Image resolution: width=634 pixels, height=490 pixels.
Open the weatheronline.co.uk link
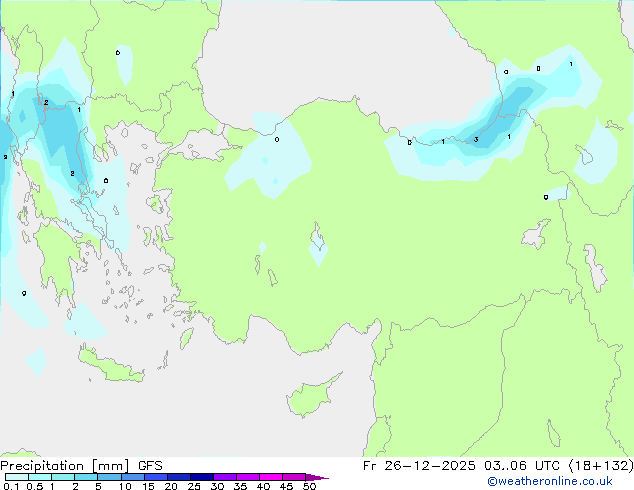point(550,481)
